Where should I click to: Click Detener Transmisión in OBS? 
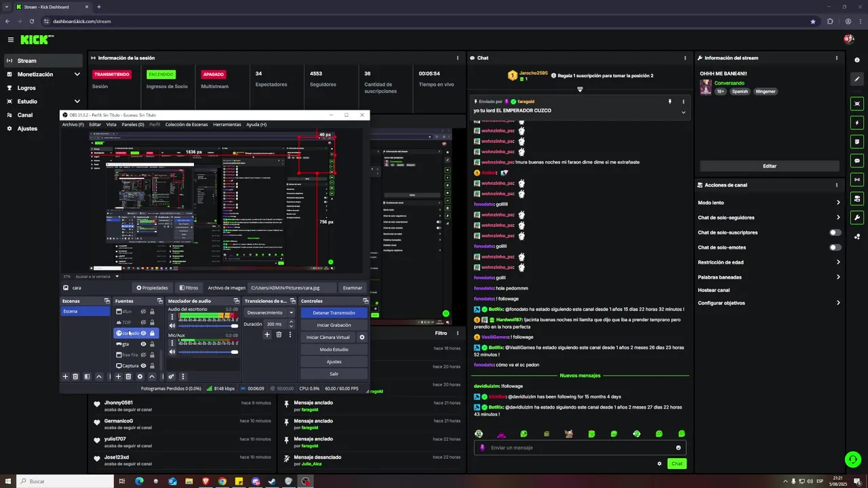(334, 312)
